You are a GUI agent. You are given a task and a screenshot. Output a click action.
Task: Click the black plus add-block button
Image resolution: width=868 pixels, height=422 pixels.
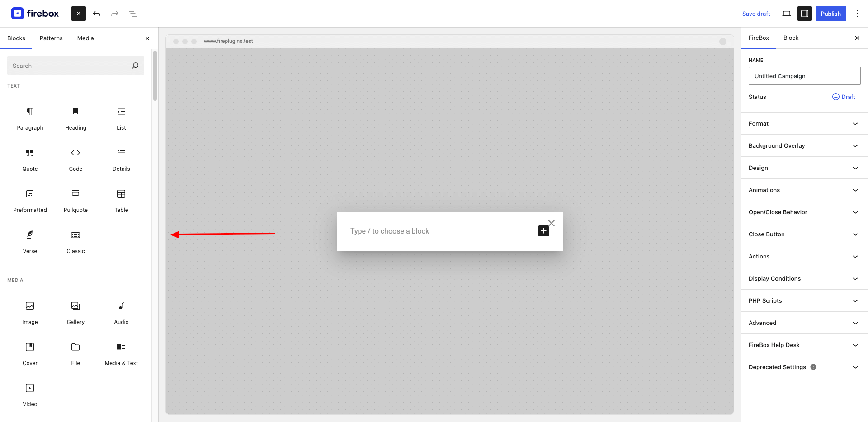click(x=544, y=231)
